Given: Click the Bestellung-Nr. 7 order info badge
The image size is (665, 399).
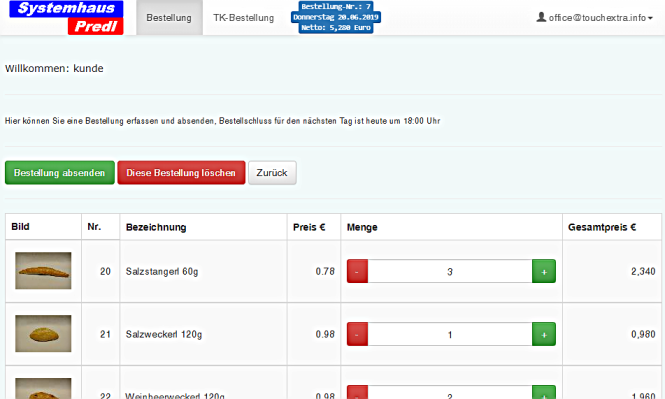Looking at the screenshot, I should [336, 17].
